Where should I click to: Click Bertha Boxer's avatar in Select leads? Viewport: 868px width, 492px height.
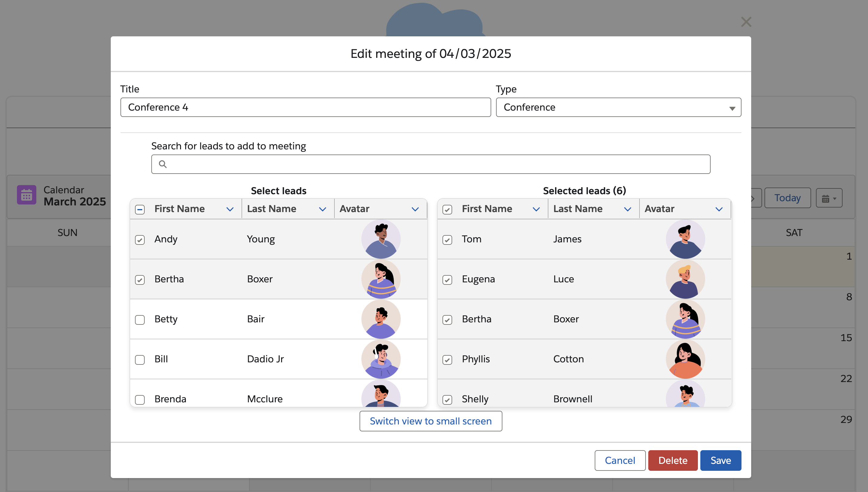(x=381, y=279)
